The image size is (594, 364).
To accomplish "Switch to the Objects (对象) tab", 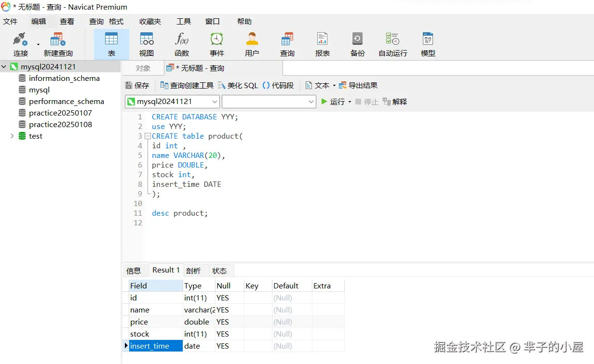I will click(143, 68).
